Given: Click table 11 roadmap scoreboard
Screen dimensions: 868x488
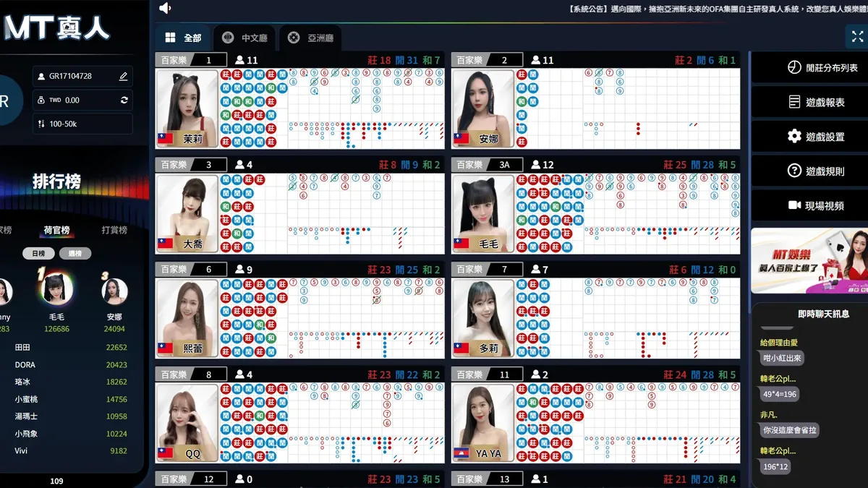Looking at the screenshot, I should [628, 424].
